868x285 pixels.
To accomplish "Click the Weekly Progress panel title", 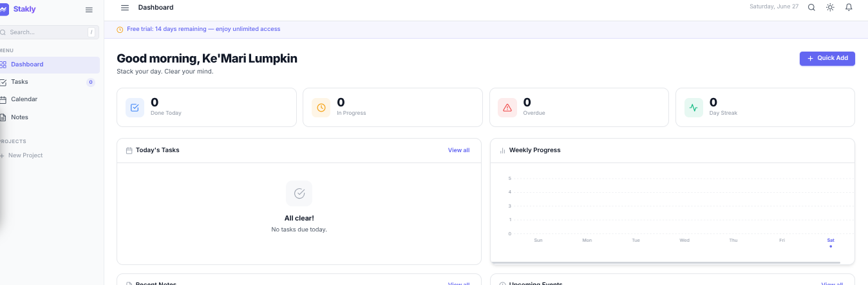I will (534, 150).
